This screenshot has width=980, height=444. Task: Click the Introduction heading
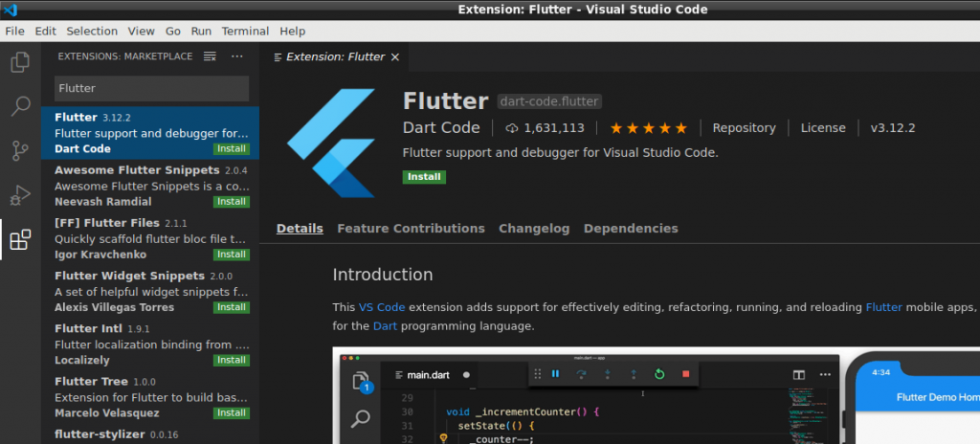(x=383, y=276)
